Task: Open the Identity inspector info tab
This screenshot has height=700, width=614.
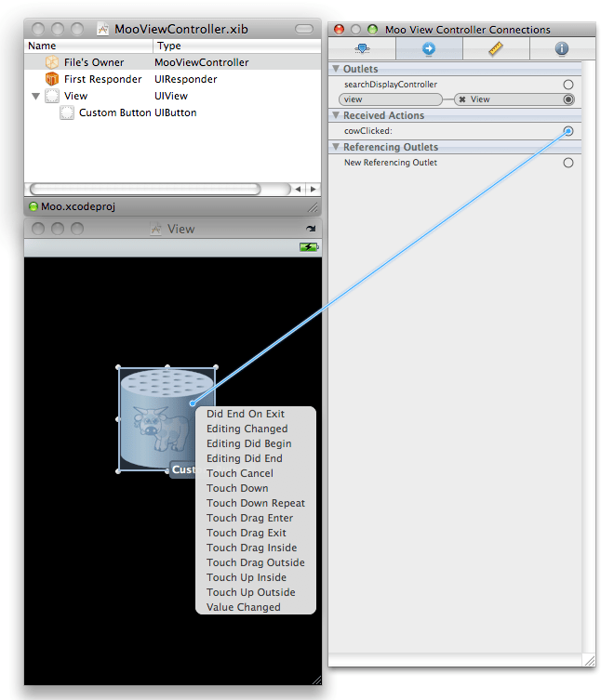Action: pyautogui.click(x=561, y=48)
